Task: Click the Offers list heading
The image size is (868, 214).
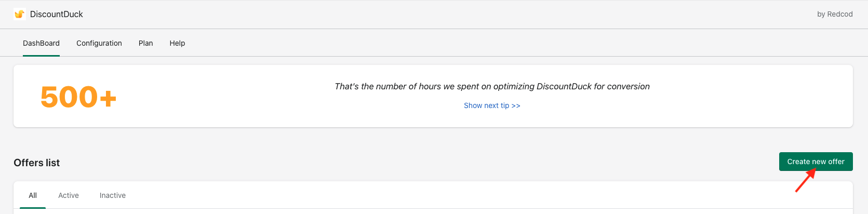Action: [x=37, y=163]
